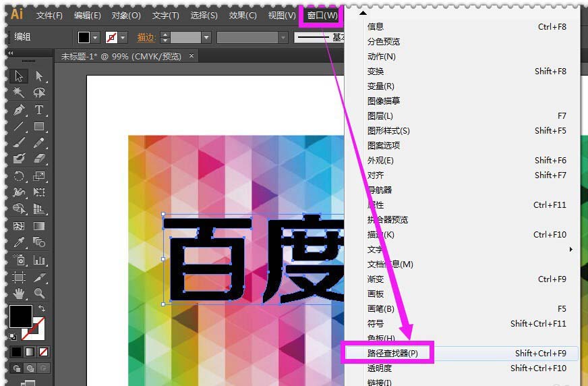Select the Scale tool
Screen dimensions: 588x386
39,176
